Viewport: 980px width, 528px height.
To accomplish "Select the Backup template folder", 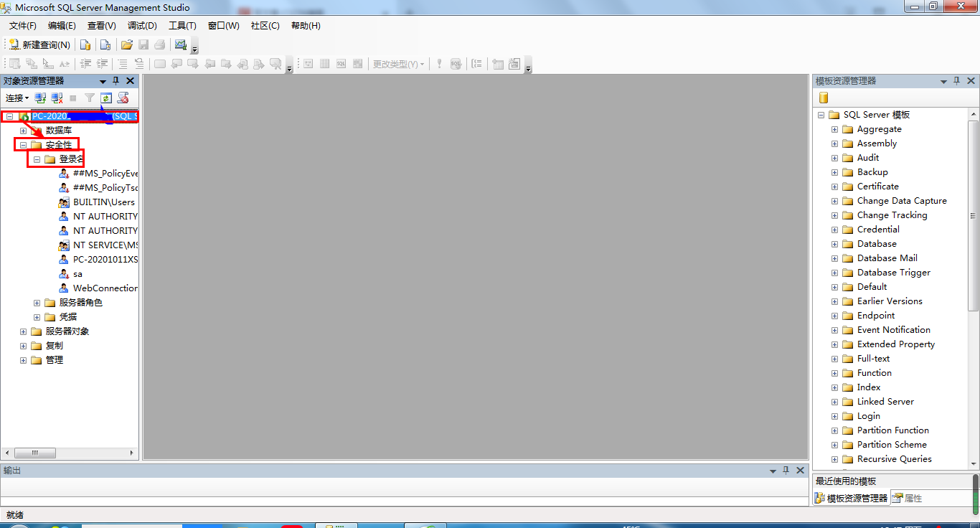I will click(872, 172).
